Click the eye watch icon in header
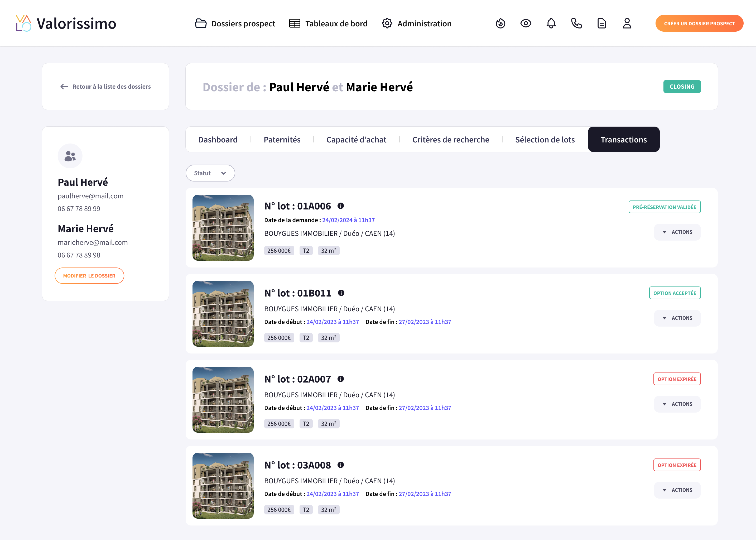This screenshot has height=540, width=756. [526, 23]
